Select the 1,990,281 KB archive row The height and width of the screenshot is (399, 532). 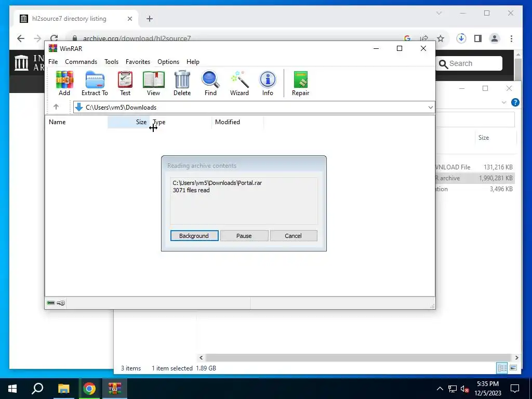click(475, 178)
